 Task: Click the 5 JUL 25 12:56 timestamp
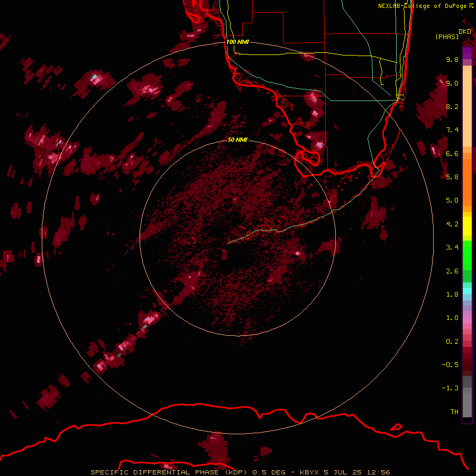(357, 472)
